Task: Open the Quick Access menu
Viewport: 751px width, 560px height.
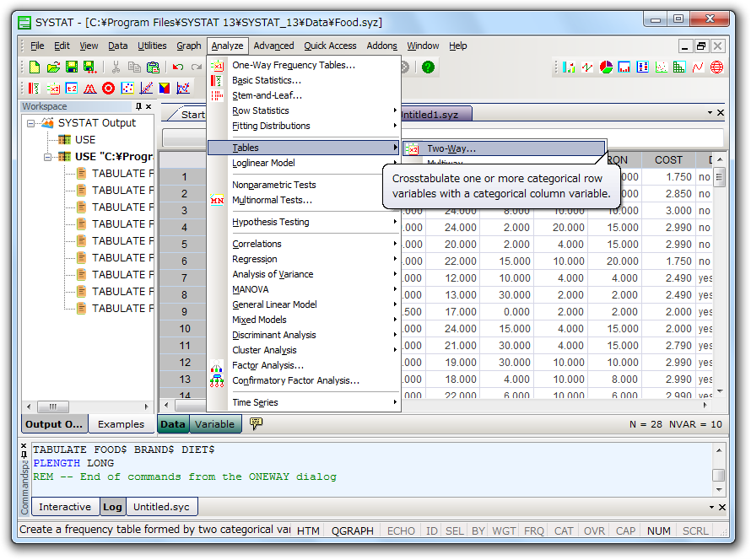Action: point(330,46)
